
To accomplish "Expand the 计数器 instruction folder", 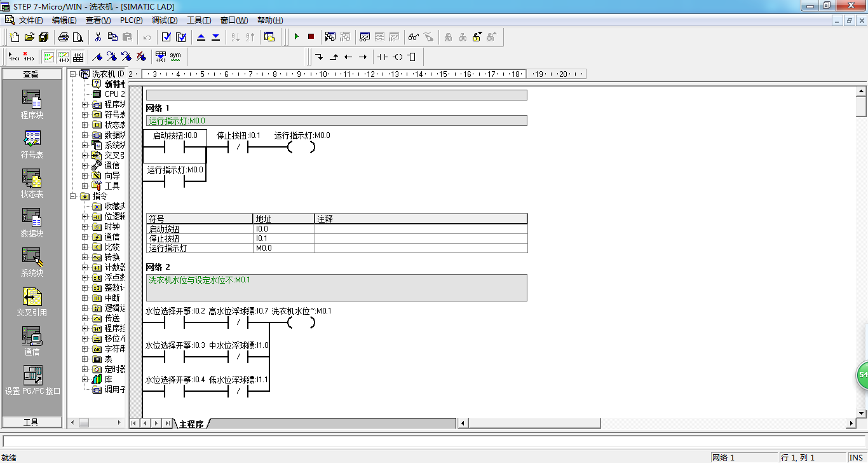I will [85, 267].
